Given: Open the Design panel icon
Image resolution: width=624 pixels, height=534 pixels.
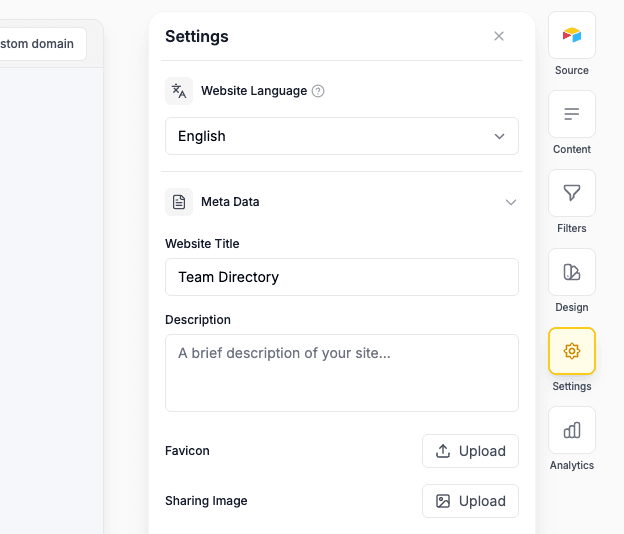Looking at the screenshot, I should click(x=571, y=272).
